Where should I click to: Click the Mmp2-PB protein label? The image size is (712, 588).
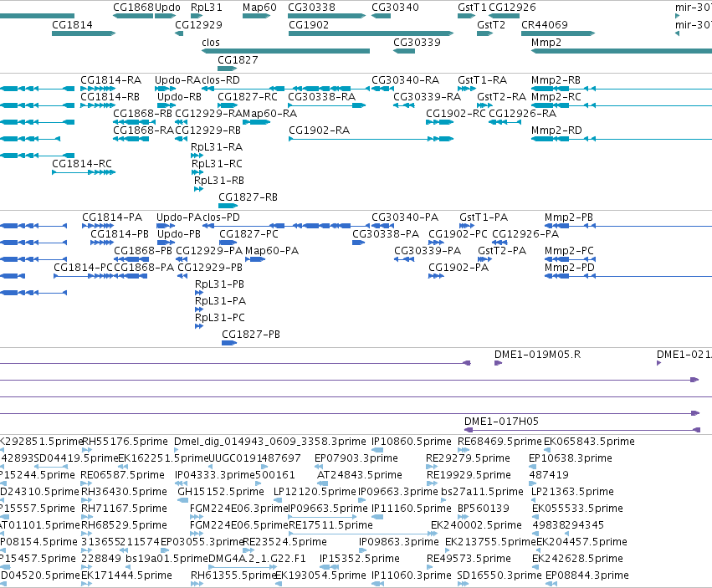569,217
